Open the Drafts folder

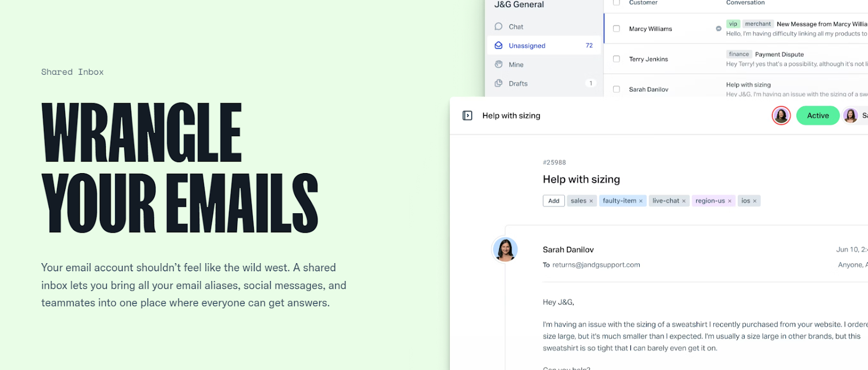518,84
